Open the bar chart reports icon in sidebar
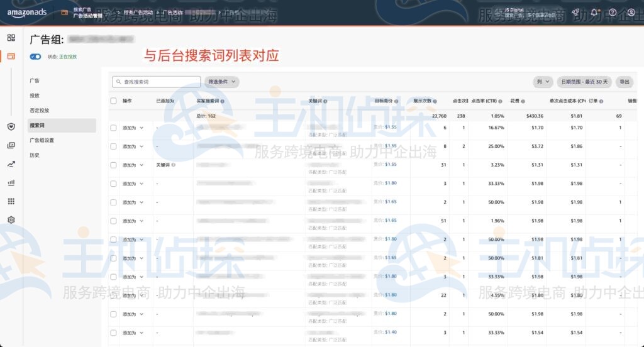This screenshot has height=347, width=644. [x=11, y=183]
